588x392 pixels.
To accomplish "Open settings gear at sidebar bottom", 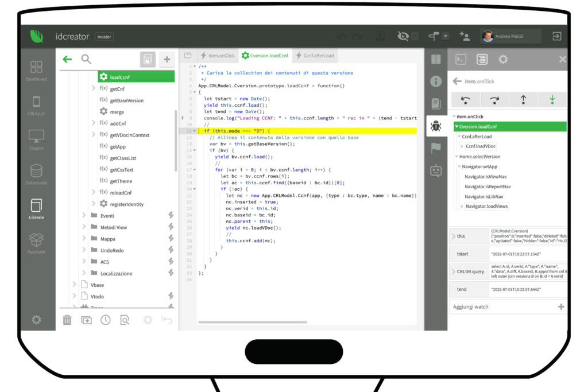I will coord(36,320).
